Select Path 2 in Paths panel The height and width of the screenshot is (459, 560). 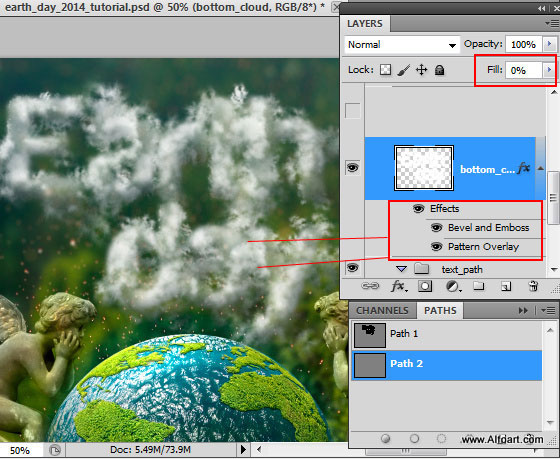coord(446,365)
